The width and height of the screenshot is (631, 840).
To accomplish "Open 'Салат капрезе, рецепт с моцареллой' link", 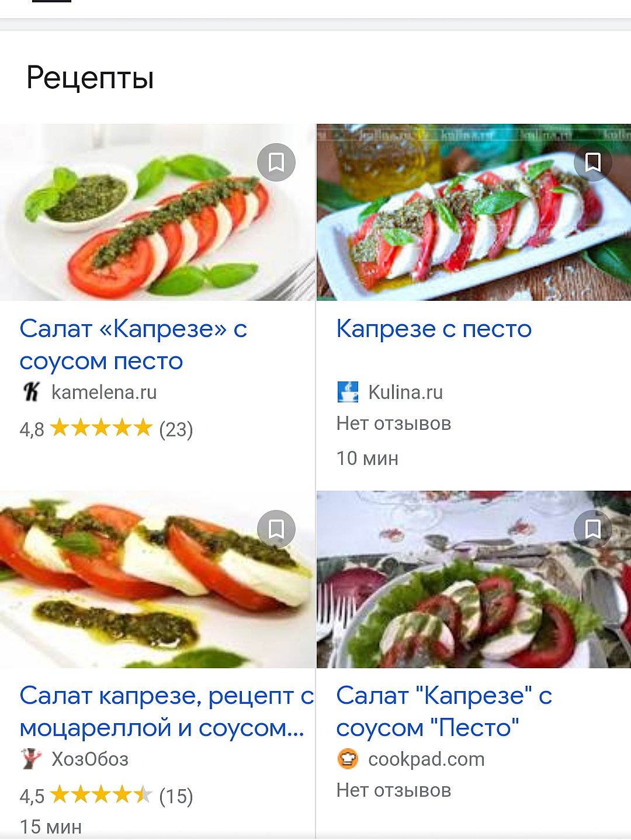I will pos(167,712).
